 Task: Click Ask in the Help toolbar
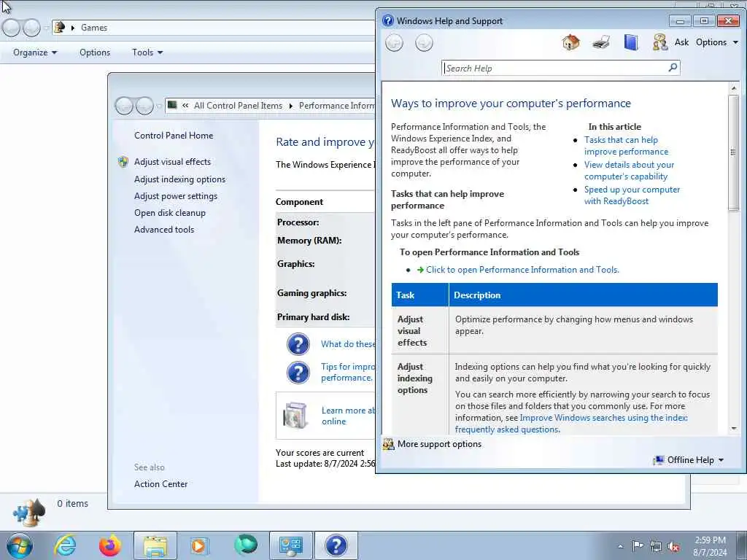tap(681, 42)
